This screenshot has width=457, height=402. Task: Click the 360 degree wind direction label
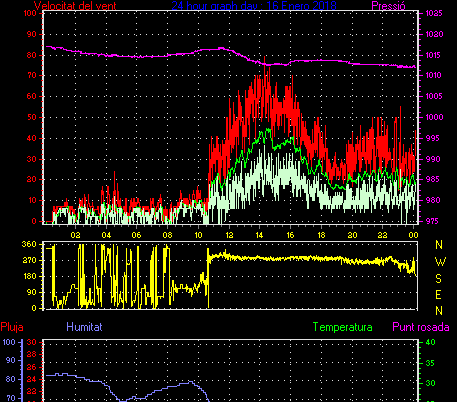pos(29,244)
